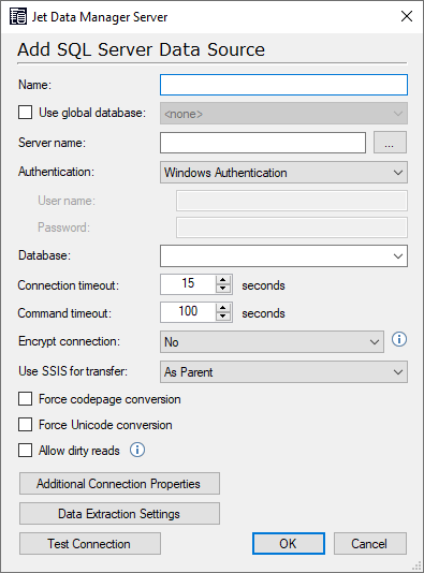Expand the Database combo box

[398, 256]
